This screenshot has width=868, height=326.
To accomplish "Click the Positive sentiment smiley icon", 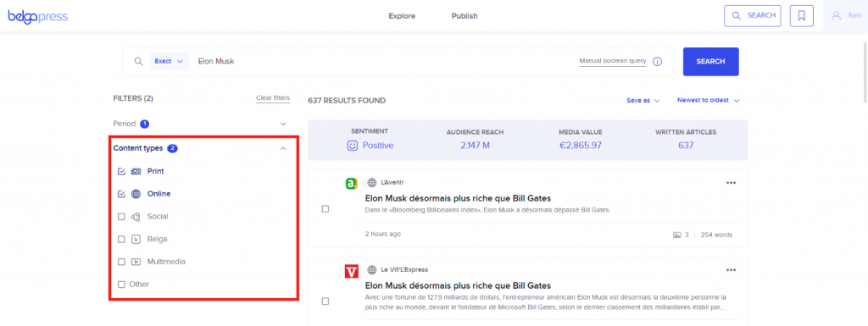I will point(352,146).
